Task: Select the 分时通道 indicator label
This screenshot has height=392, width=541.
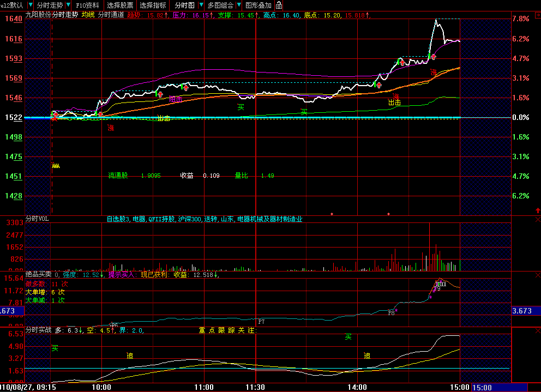Action: coord(111,15)
